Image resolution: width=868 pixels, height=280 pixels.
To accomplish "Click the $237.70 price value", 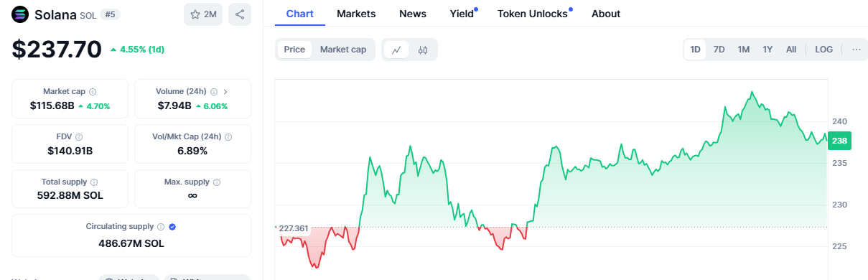I will click(57, 50).
